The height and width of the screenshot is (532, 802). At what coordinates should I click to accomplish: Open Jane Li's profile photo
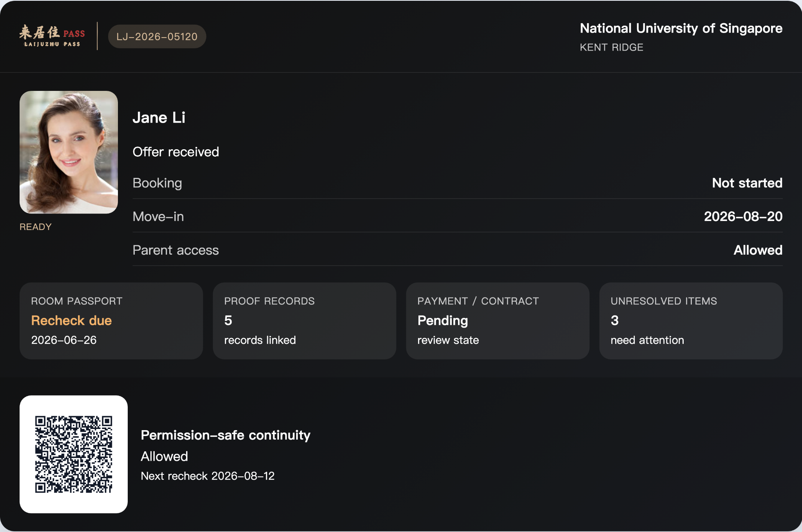coord(69,152)
